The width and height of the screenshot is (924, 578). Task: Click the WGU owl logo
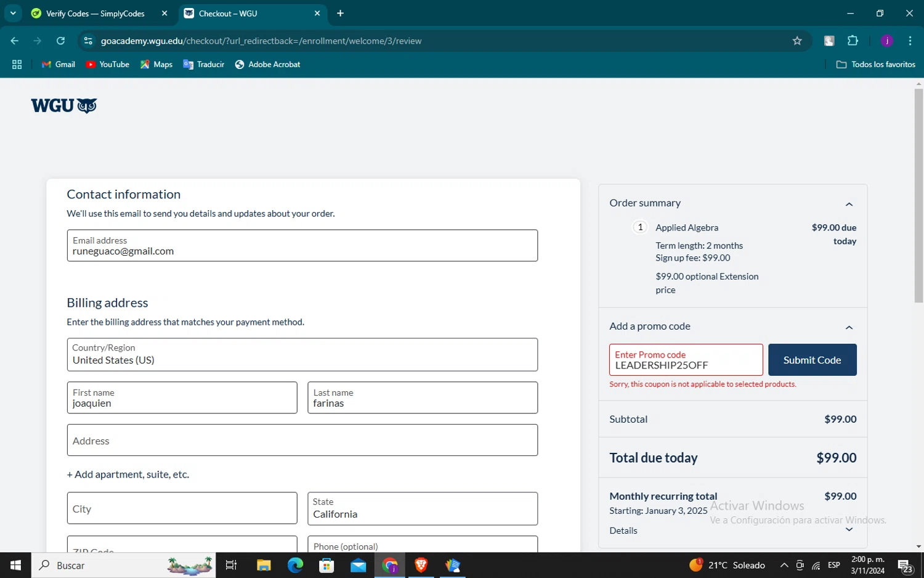pyautogui.click(x=64, y=106)
